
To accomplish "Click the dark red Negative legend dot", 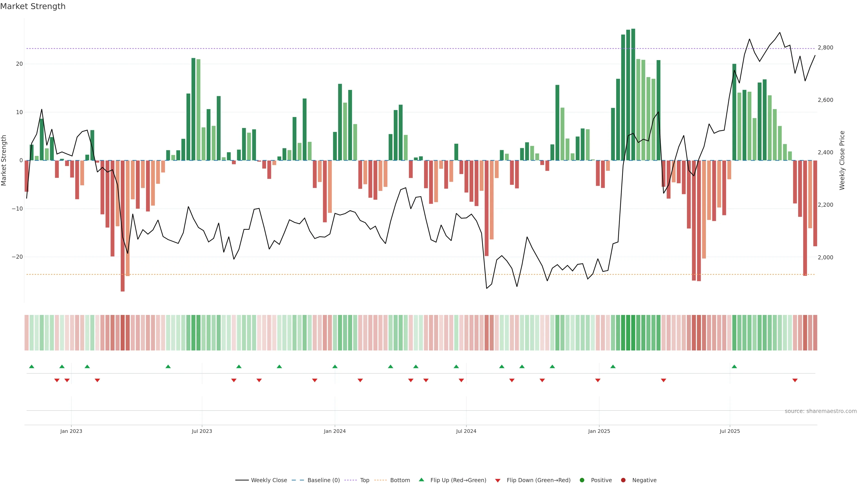I will point(623,480).
